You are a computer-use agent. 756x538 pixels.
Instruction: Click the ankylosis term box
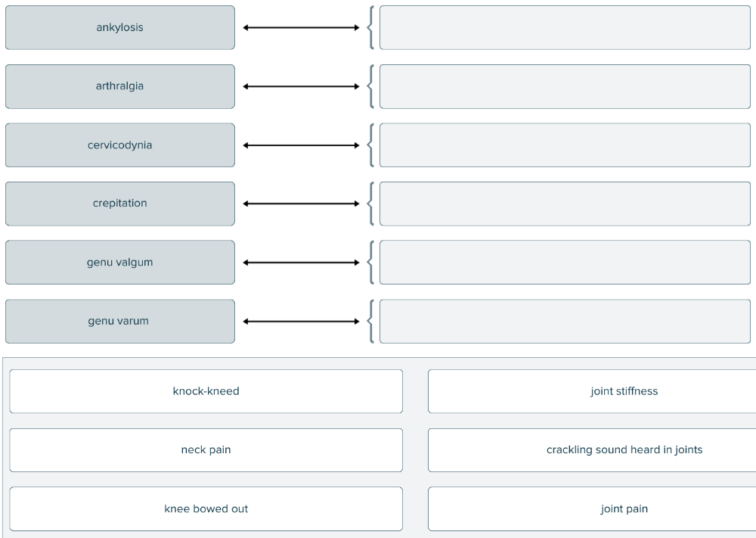(119, 28)
